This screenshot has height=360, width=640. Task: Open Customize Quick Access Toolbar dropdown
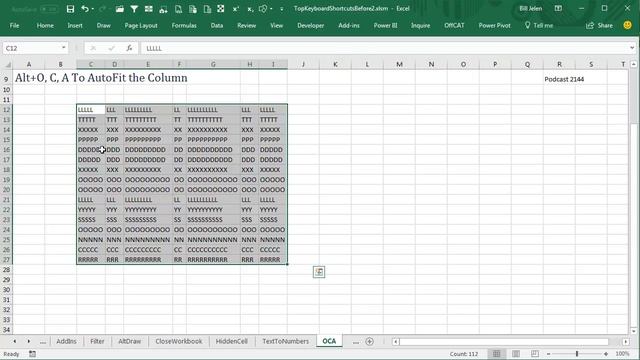point(282,9)
